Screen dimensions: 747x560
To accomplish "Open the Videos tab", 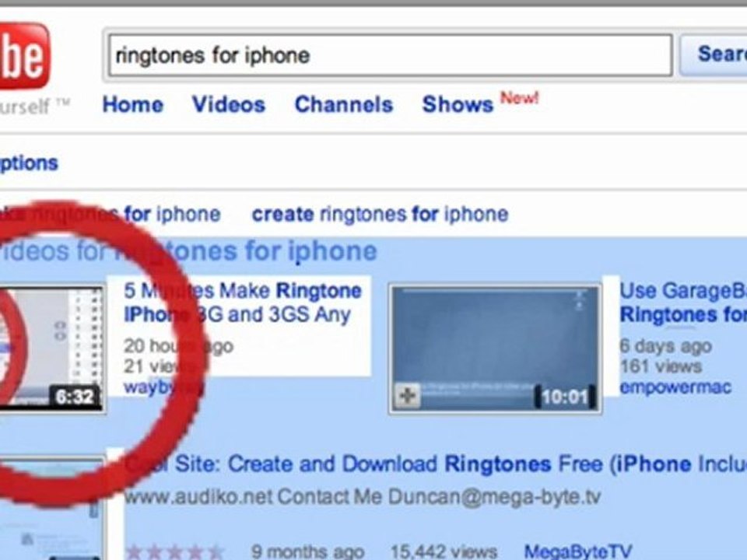I will pos(229,104).
